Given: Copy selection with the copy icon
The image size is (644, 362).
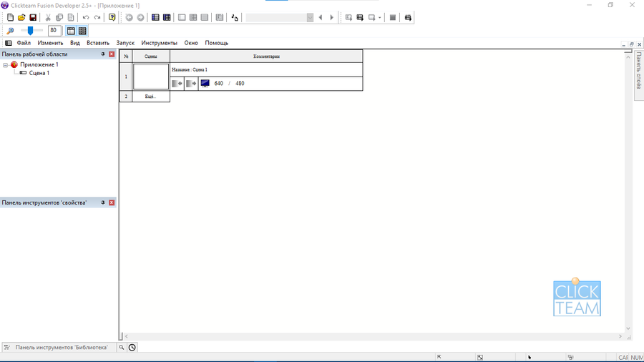Looking at the screenshot, I should (x=59, y=17).
